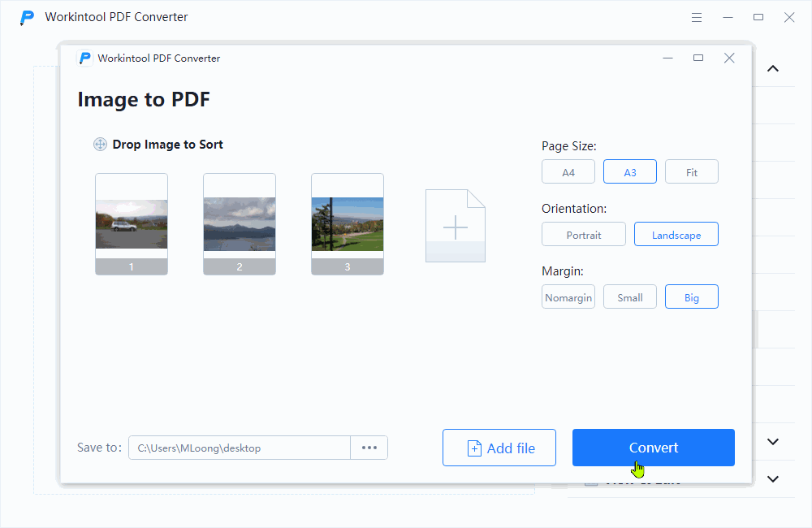Screen dimensions: 812x528
Task: Set margin to Nomargin
Action: pos(568,296)
